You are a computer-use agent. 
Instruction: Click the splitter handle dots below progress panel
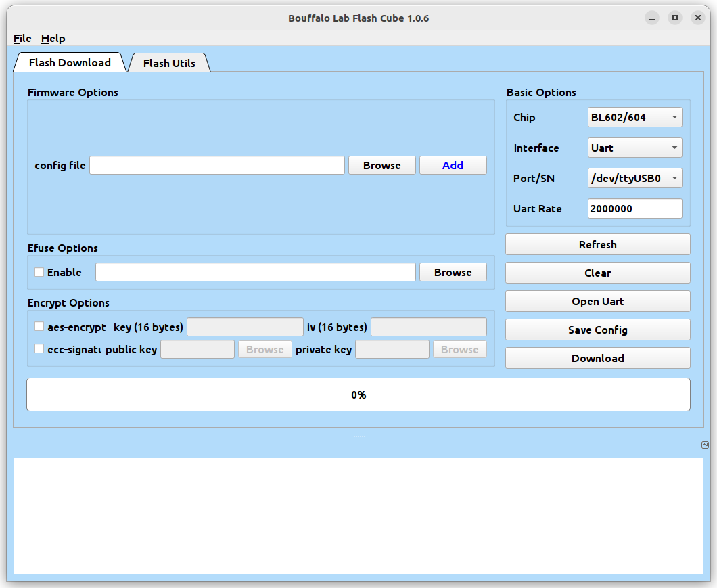coord(359,436)
